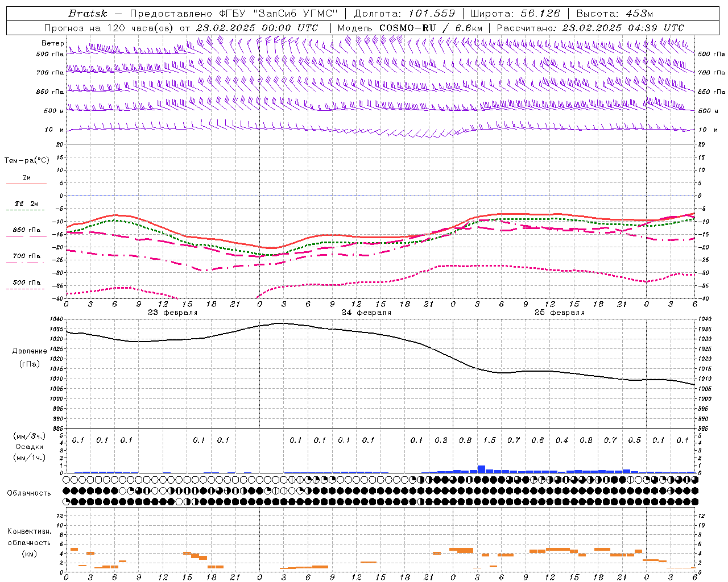Click the "1.5" precipitation value
Viewport: 728px width, 582px height.
[x=489, y=440]
